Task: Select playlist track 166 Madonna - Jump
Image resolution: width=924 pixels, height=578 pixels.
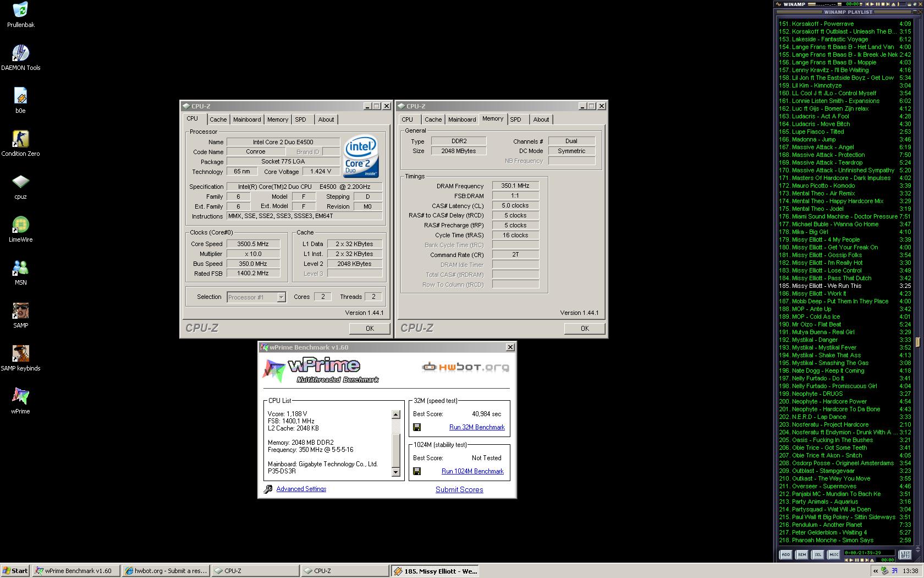Action: [845, 140]
